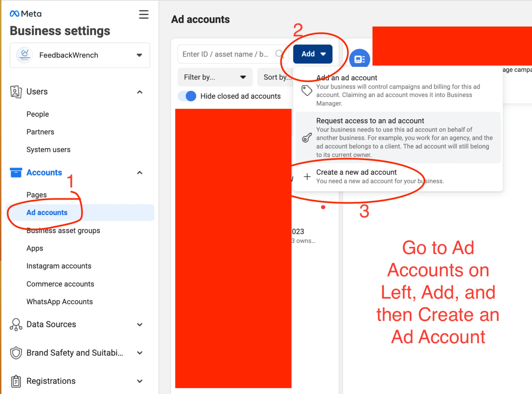The width and height of the screenshot is (532, 394).
Task: Click the Users section icon
Action: pyautogui.click(x=16, y=92)
